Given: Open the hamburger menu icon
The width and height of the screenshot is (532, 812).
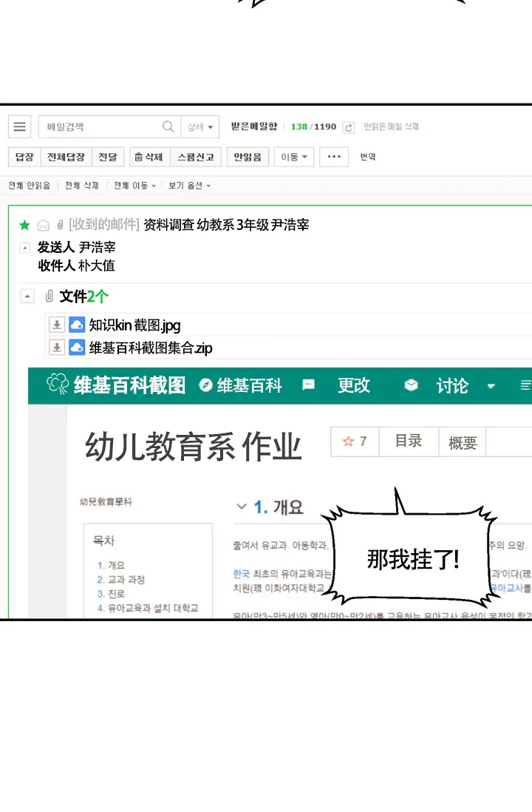Looking at the screenshot, I should pyautogui.click(x=20, y=127).
